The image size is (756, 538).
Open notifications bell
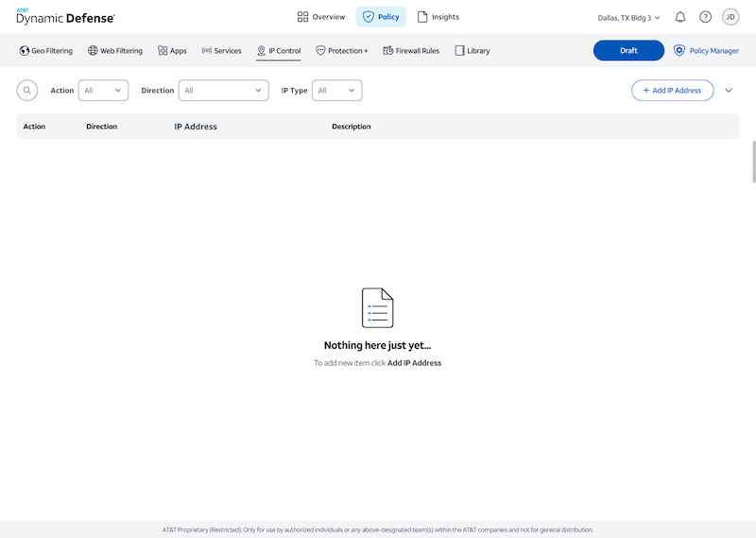pyautogui.click(x=679, y=17)
